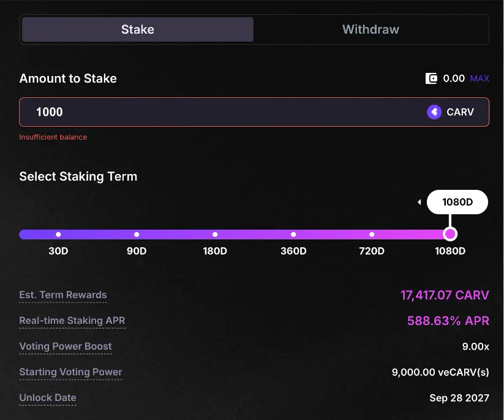
Task: Choose the 180D staking term point
Action: click(215, 234)
